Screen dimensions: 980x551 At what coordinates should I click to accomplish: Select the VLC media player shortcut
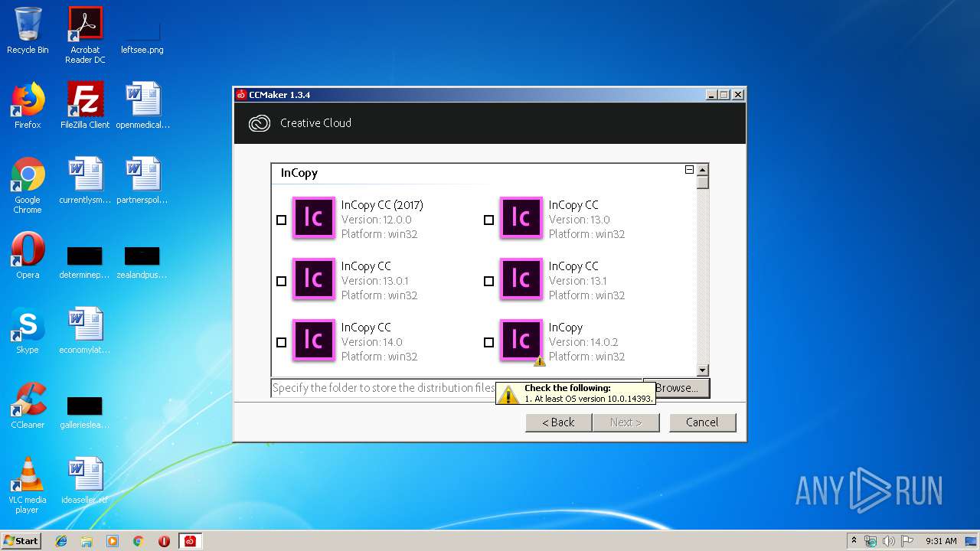pyautogui.click(x=28, y=485)
